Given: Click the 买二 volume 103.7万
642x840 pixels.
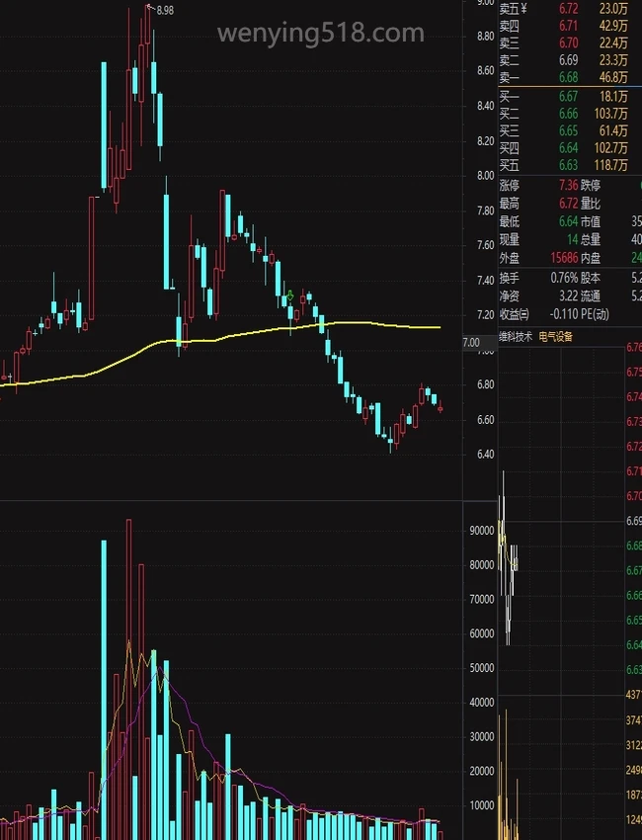Looking at the screenshot, I should coord(612,113).
